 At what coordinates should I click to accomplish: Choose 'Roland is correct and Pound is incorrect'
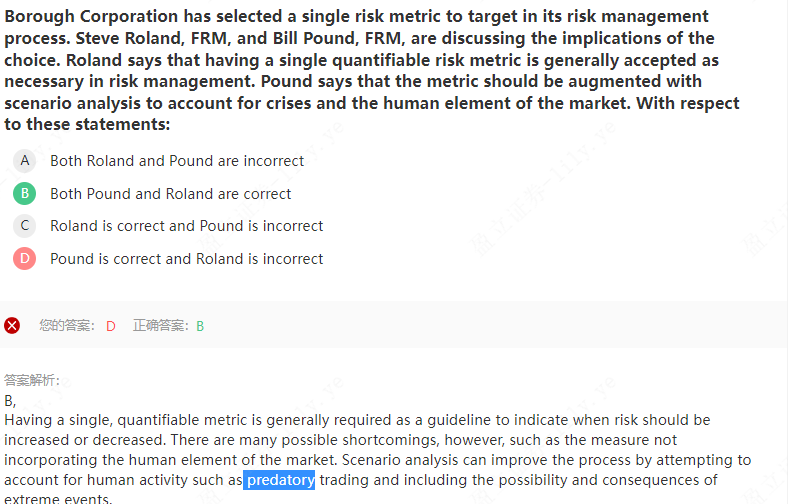point(187,226)
